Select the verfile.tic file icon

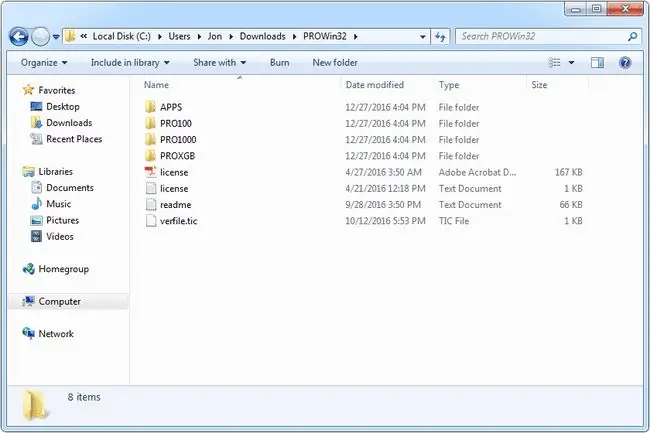[x=151, y=220]
